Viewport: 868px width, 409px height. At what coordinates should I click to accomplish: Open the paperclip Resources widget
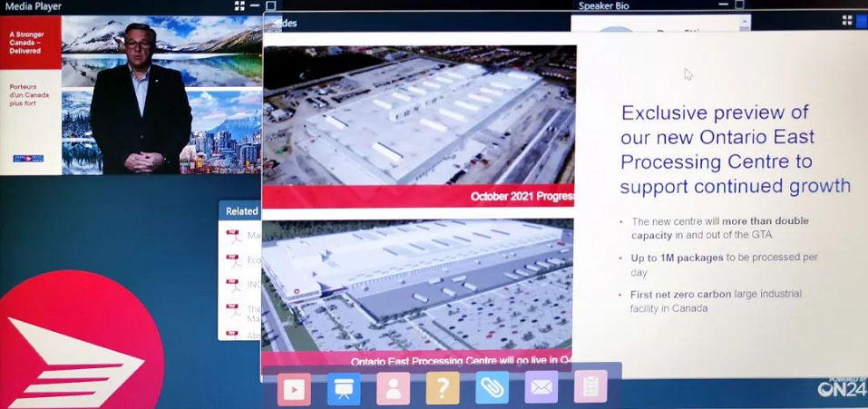click(493, 387)
